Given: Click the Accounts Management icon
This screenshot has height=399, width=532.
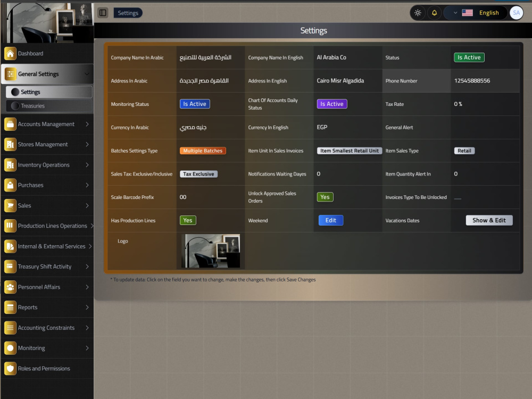Looking at the screenshot, I should click(10, 124).
